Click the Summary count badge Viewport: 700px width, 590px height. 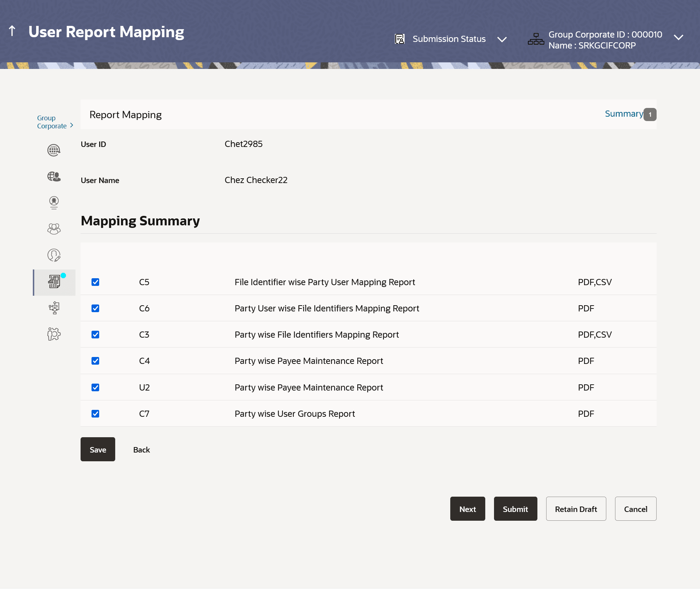tap(650, 114)
